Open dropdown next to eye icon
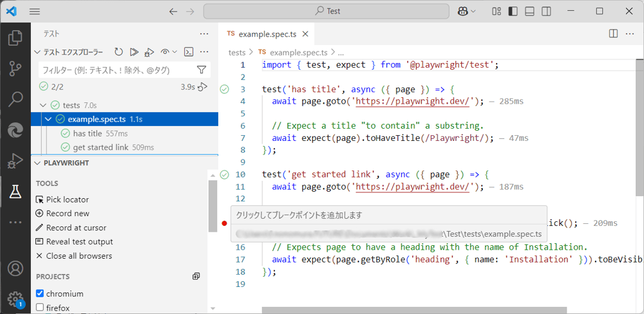The image size is (644, 314). tap(174, 51)
